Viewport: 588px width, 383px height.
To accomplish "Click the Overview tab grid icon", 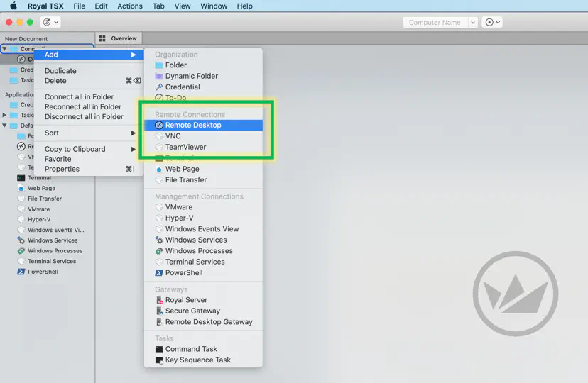I will pos(103,38).
